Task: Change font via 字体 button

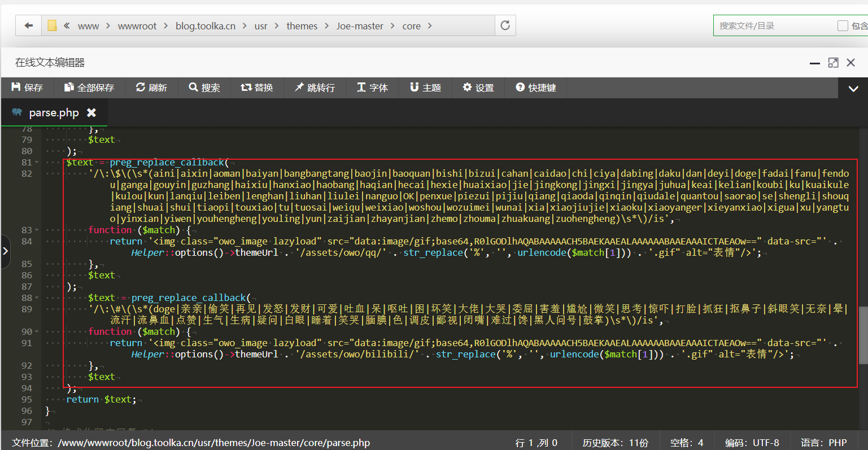Action: pyautogui.click(x=372, y=88)
